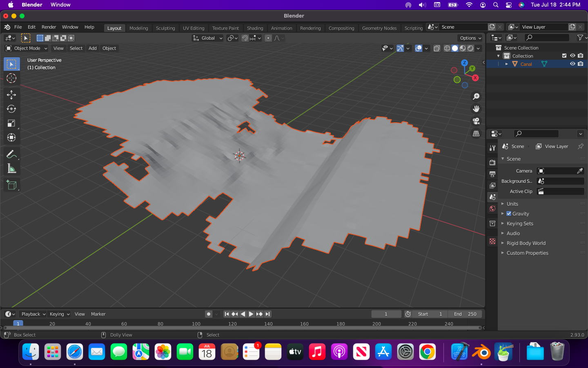Screen dimensions: 588x368
Task: Toggle the camera view icon
Action: click(476, 121)
